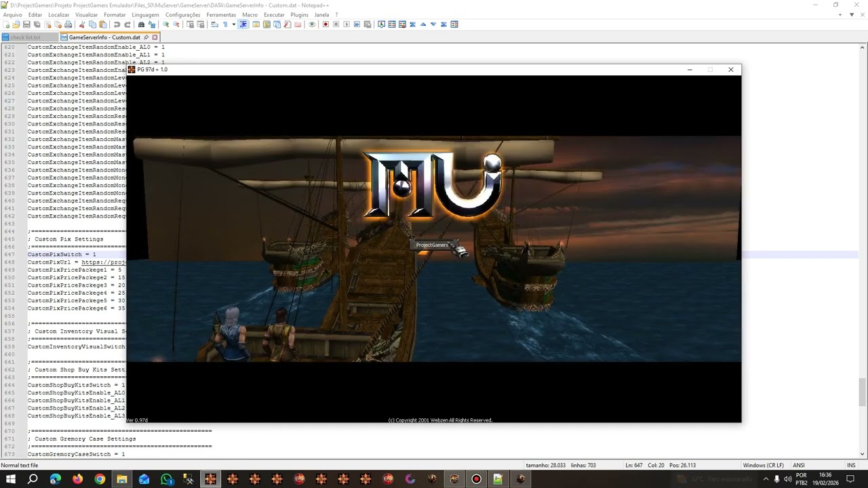868x488 pixels.
Task: Open the Replace toolbar icon
Action: coord(152,24)
